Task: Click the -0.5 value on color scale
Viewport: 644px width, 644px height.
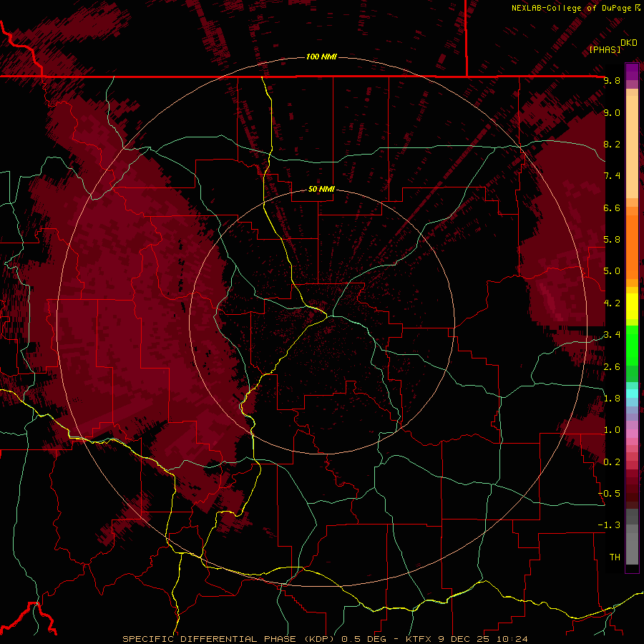Action: point(609,494)
